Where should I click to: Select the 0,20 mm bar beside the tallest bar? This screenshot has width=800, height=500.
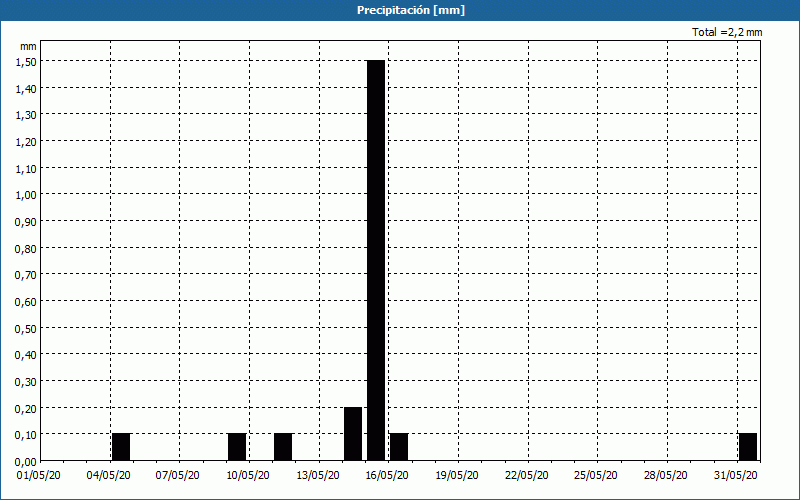coord(353,434)
